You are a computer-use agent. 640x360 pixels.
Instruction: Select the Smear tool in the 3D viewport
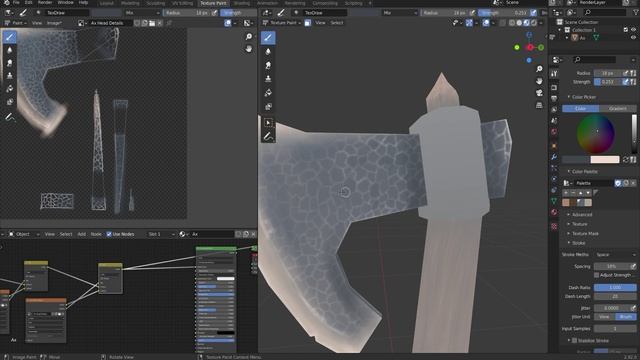point(268,65)
